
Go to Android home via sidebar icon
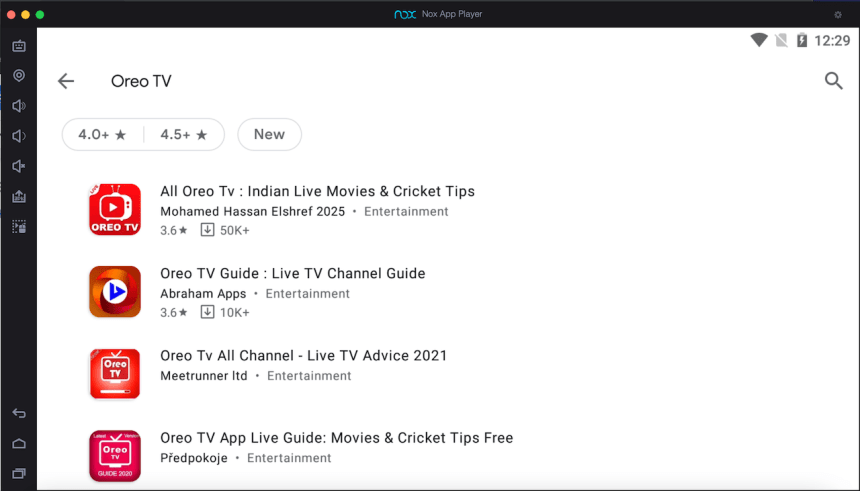[19, 443]
